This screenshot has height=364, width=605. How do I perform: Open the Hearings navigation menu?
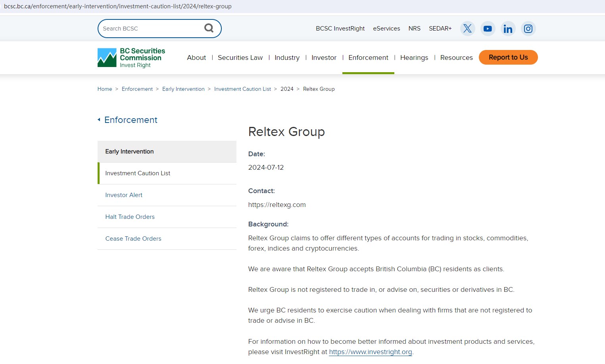point(414,57)
